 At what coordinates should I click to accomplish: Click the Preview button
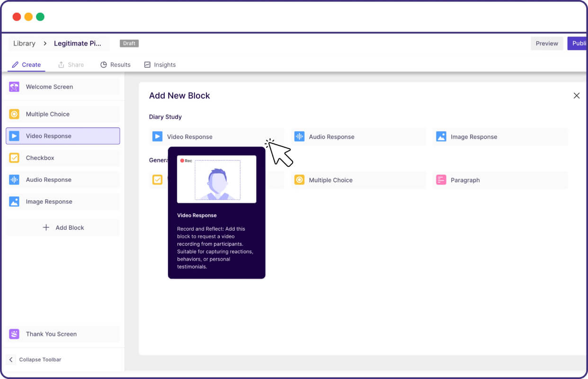[x=547, y=43]
